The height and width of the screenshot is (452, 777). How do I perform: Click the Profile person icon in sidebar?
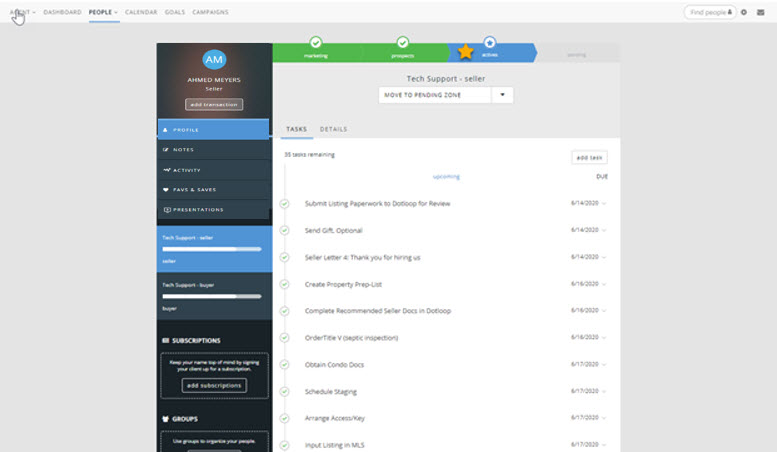(x=166, y=130)
